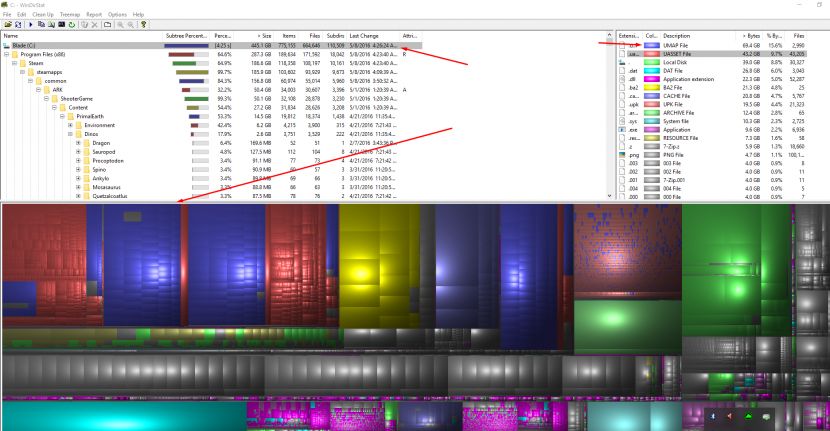The height and width of the screenshot is (431, 830).
Task: Open the Edit menu
Action: [x=22, y=14]
